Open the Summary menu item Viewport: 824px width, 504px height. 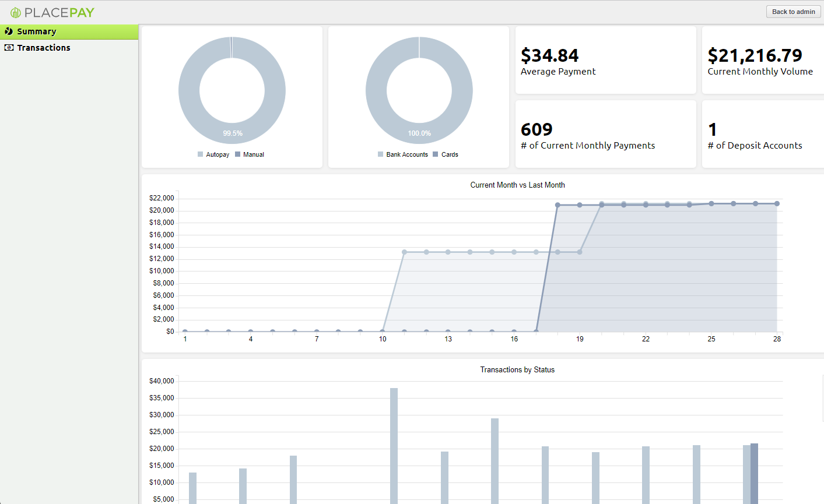point(69,32)
